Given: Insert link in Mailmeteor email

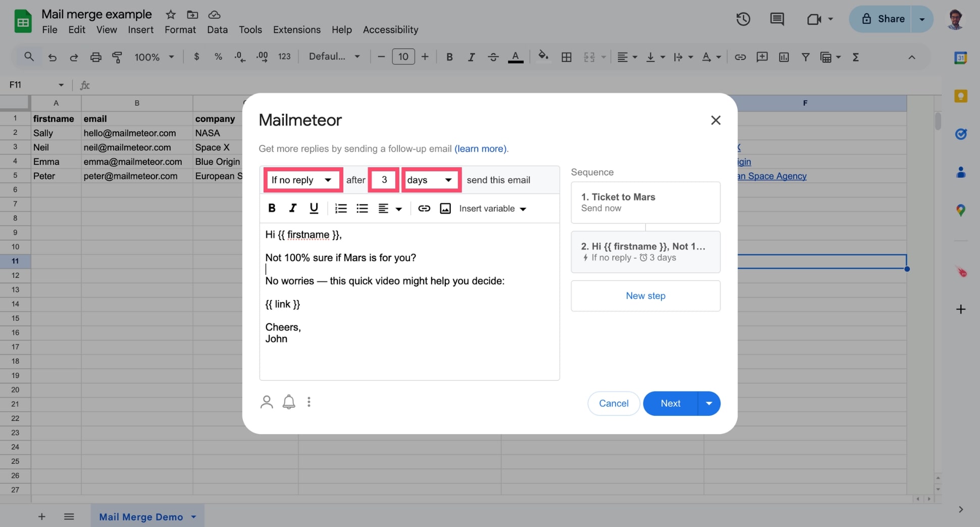Looking at the screenshot, I should (x=424, y=208).
